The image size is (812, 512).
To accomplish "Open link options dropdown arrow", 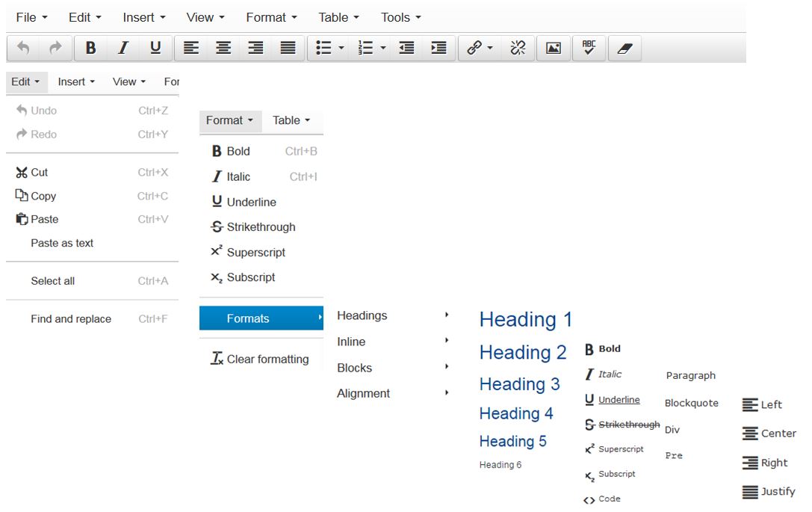I will (x=490, y=48).
